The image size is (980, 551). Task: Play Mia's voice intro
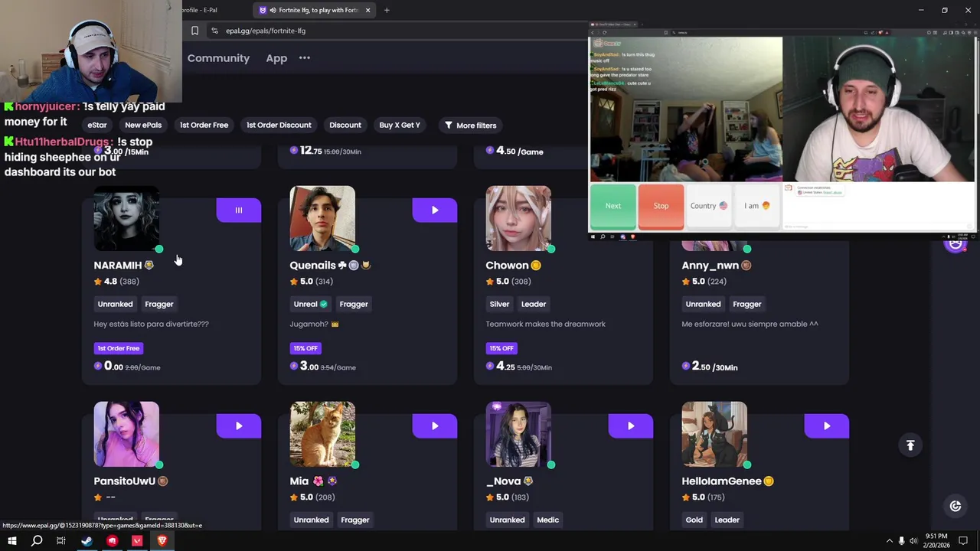pyautogui.click(x=434, y=426)
